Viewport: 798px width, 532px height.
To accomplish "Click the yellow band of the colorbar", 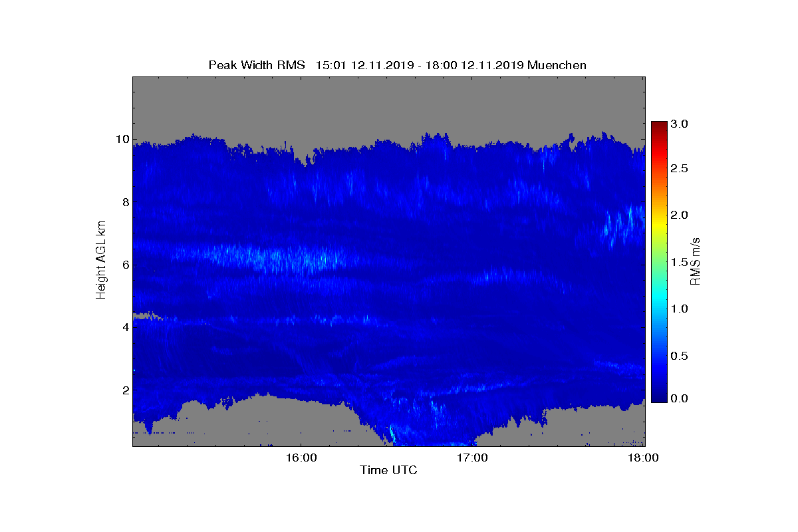I will [659, 226].
